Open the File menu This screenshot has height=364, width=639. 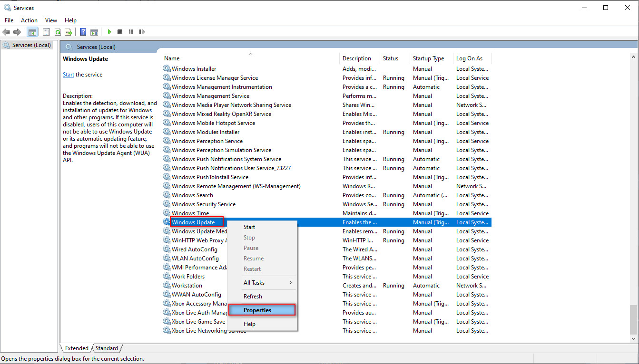[x=9, y=20]
